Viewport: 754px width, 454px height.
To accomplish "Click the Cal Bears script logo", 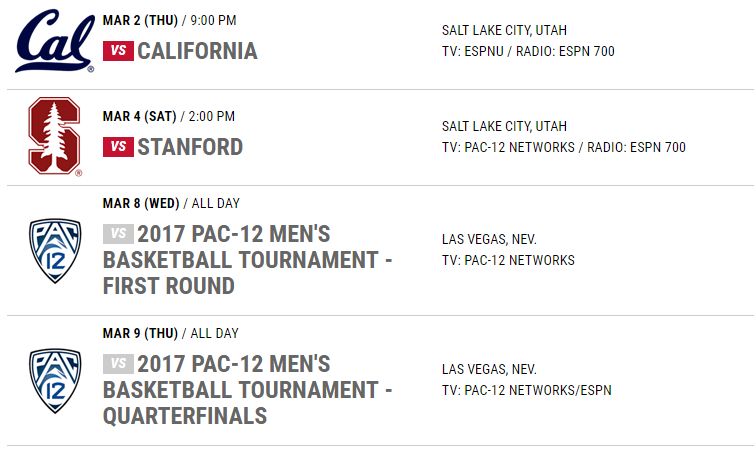I will click(x=55, y=41).
